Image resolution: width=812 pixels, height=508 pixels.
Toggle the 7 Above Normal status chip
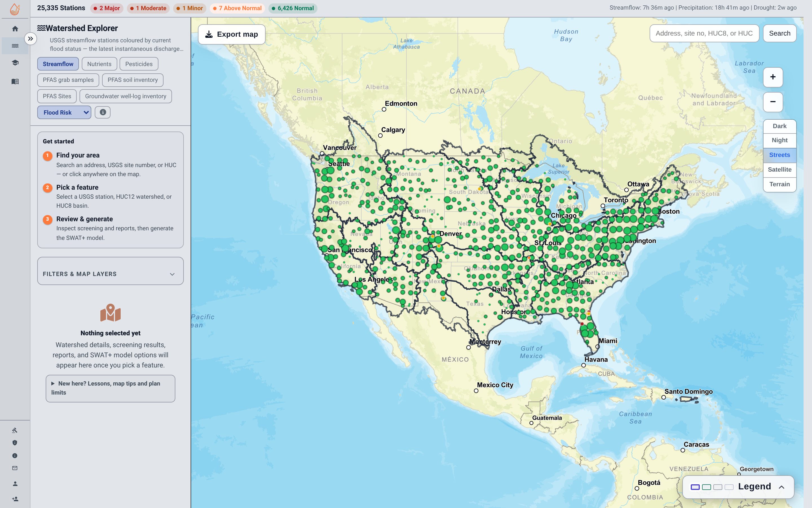(x=237, y=8)
